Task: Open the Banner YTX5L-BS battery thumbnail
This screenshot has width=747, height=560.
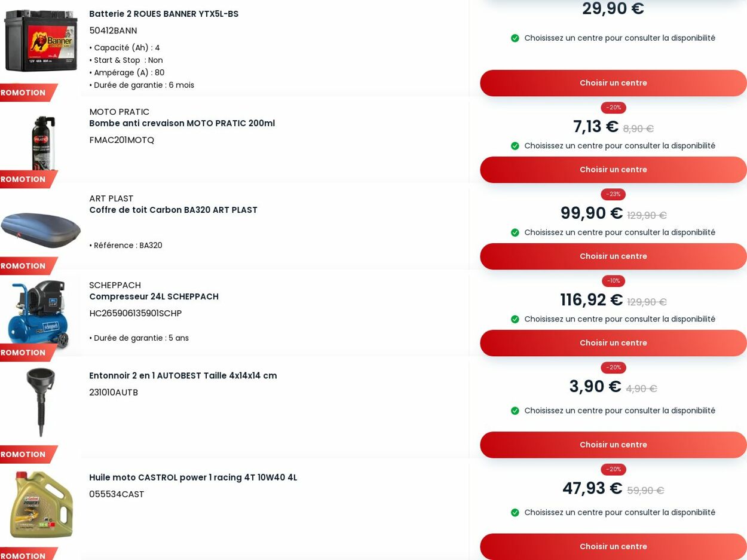Action: point(41,41)
